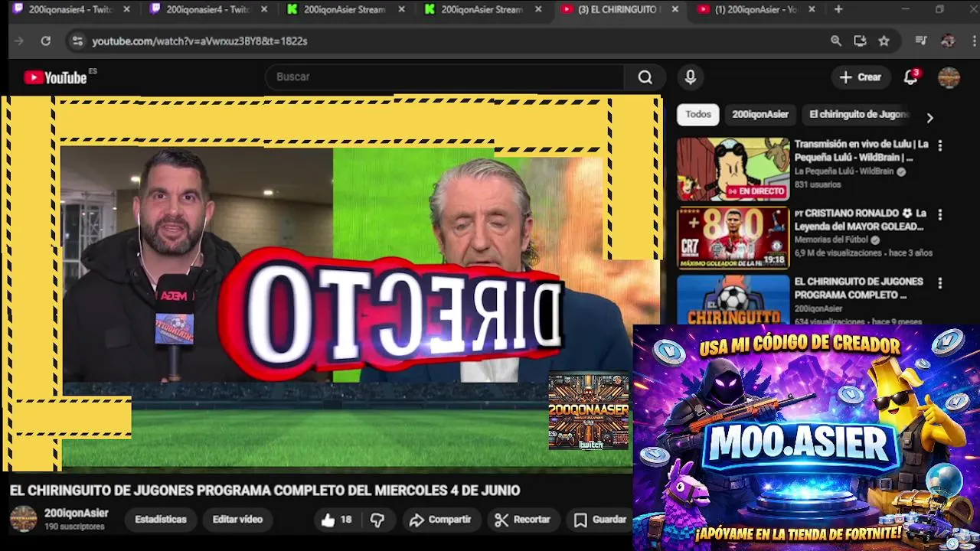Switch to the (3) EL CHIRINGUITO tab
This screenshot has width=980, height=551.
pos(619,9)
